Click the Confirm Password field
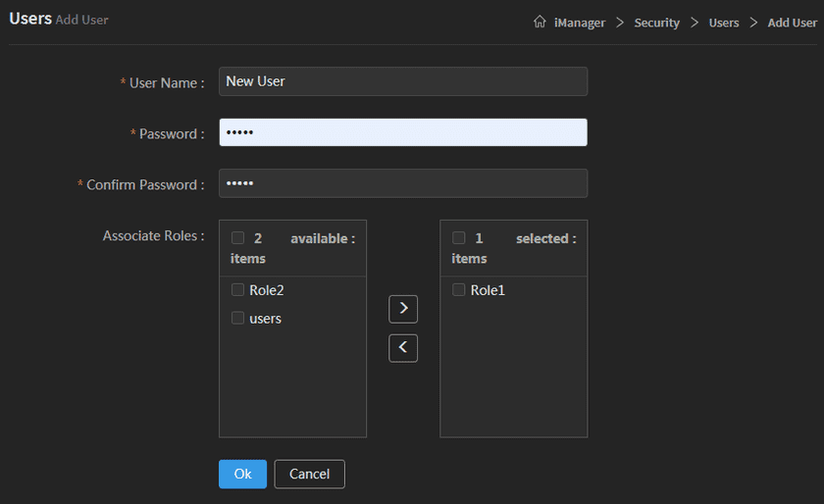The width and height of the screenshot is (824, 504). pyautogui.click(x=402, y=183)
